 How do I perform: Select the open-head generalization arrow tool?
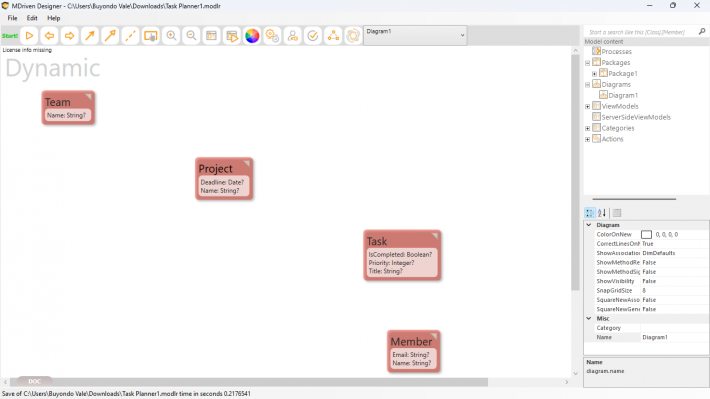pos(110,36)
